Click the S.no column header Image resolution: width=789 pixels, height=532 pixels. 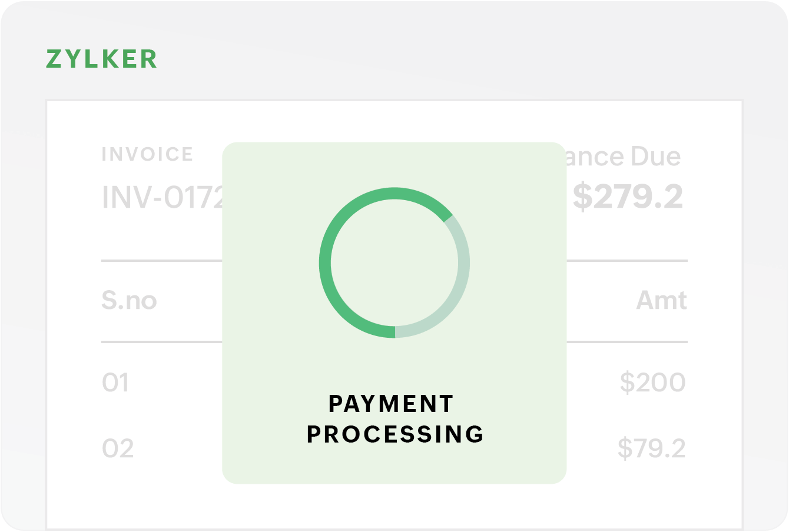pos(129,301)
